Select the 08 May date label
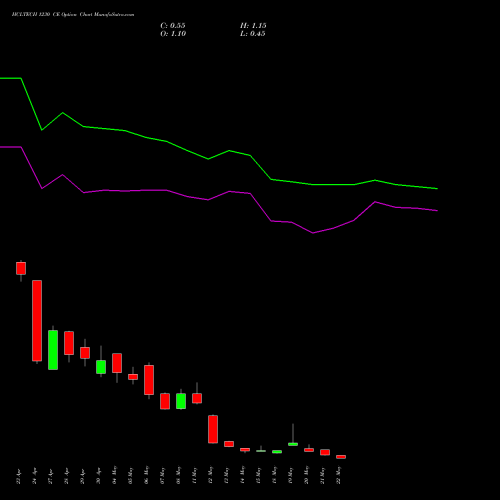This screenshot has width=500, height=500. (179, 475)
